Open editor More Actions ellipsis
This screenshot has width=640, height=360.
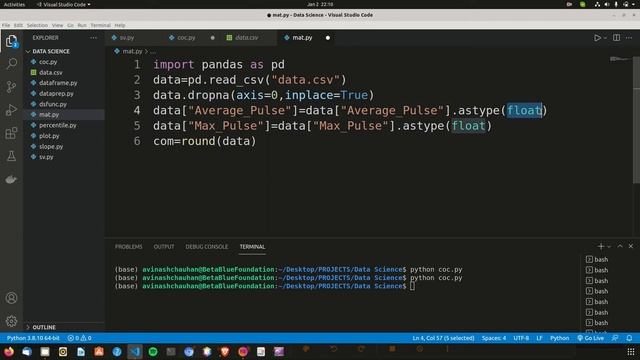click(x=629, y=38)
